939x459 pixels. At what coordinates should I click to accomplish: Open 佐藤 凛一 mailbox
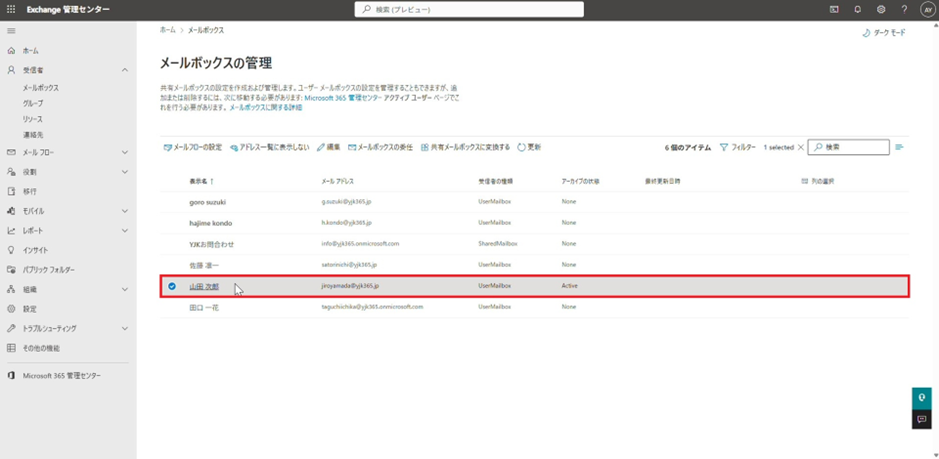202,264
